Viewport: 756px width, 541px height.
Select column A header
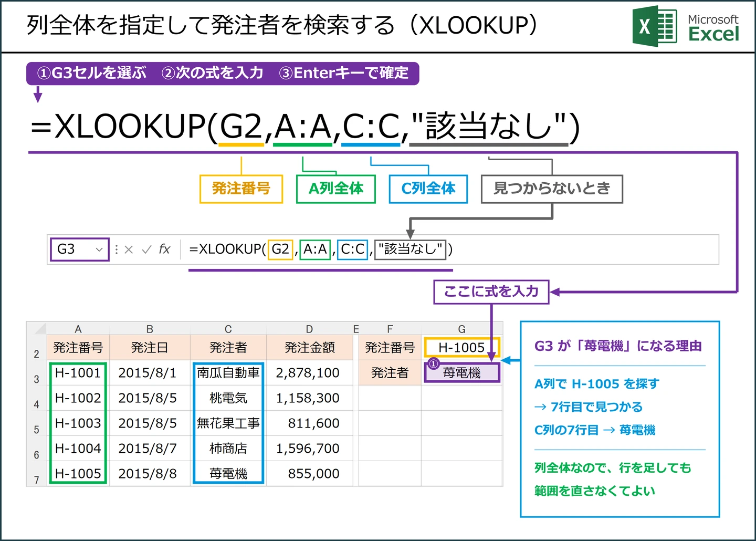[x=78, y=329]
